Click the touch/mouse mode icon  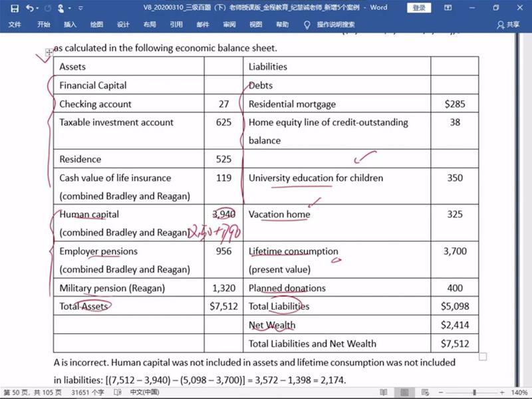point(61,8)
